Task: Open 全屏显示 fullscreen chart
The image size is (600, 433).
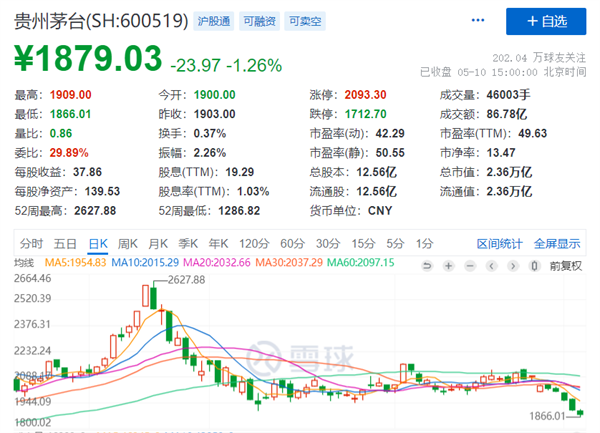Action: tap(557, 244)
